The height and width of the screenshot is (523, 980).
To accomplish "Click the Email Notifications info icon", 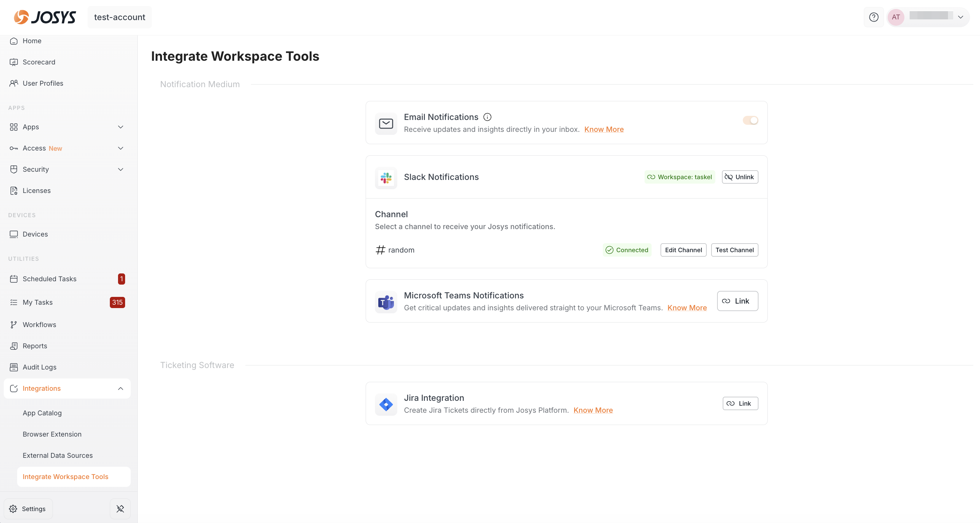I will coord(487,117).
